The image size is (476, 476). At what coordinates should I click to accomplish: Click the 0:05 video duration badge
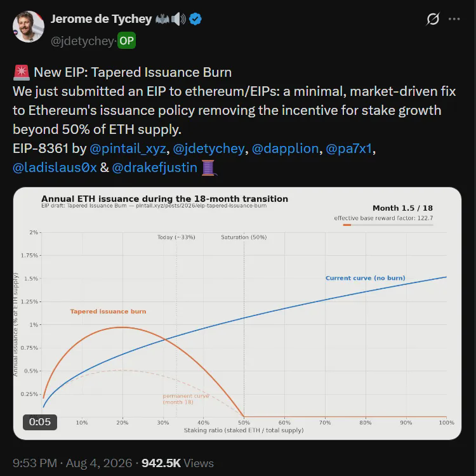(40, 422)
